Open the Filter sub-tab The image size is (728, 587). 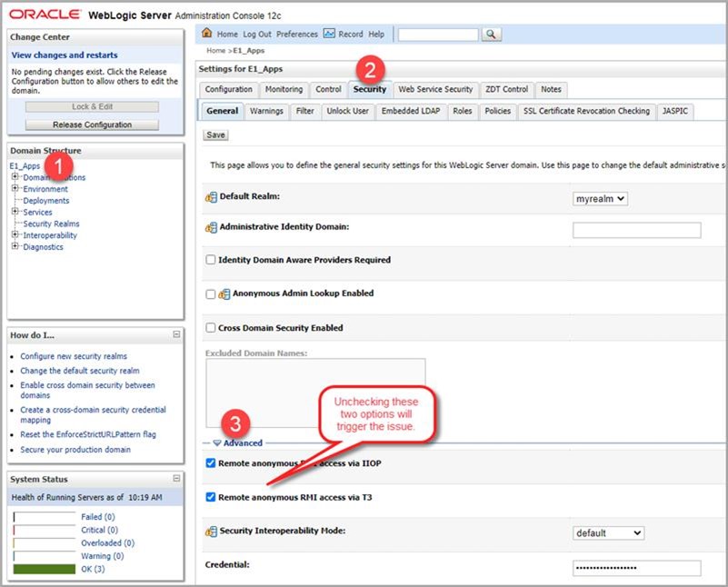[305, 111]
